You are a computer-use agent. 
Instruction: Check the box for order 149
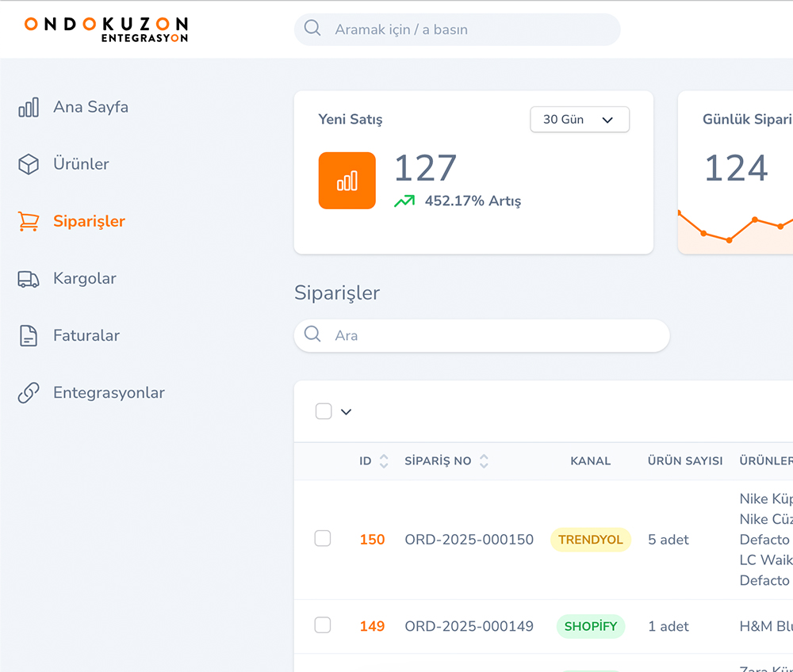[x=323, y=625]
